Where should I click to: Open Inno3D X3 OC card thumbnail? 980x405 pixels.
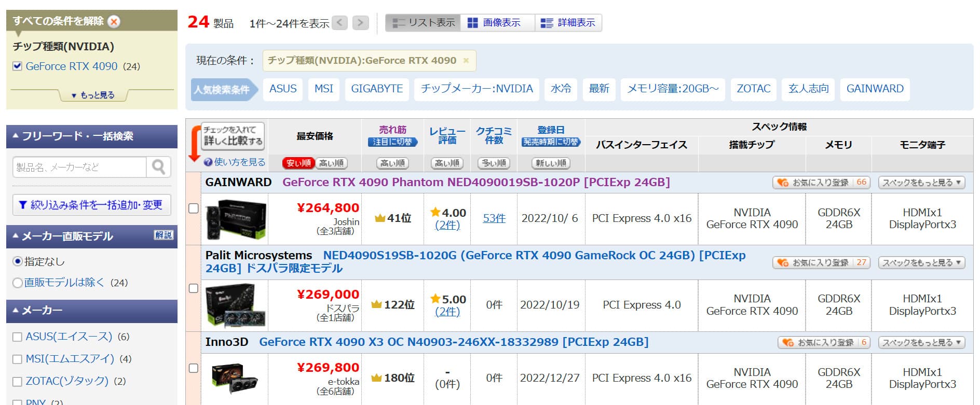coord(235,379)
